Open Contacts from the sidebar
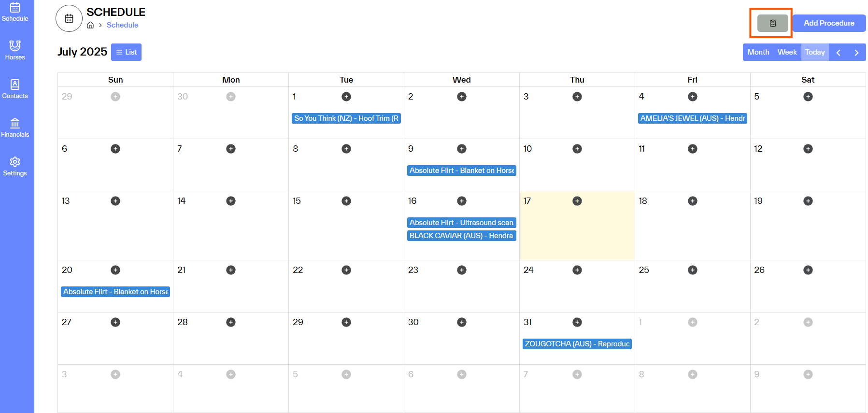868x413 pixels. [15, 89]
